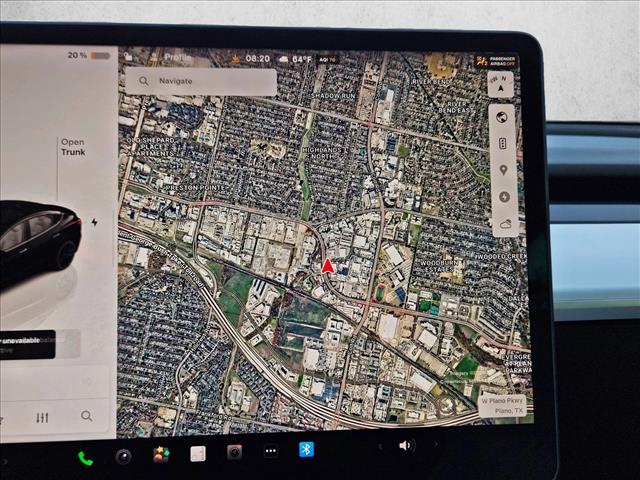Open the Bluetooth settings icon
This screenshot has height=480, width=640.
pos(306,449)
